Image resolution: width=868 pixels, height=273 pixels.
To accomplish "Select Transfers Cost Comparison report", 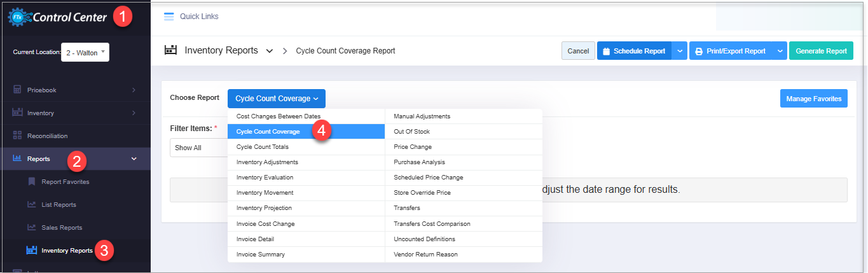I will coord(432,224).
